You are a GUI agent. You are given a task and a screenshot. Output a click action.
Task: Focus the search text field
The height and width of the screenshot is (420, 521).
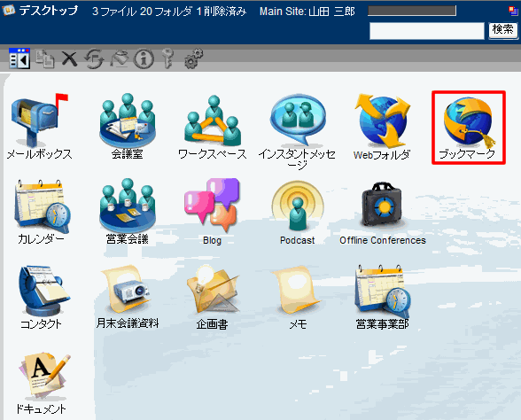click(x=427, y=31)
